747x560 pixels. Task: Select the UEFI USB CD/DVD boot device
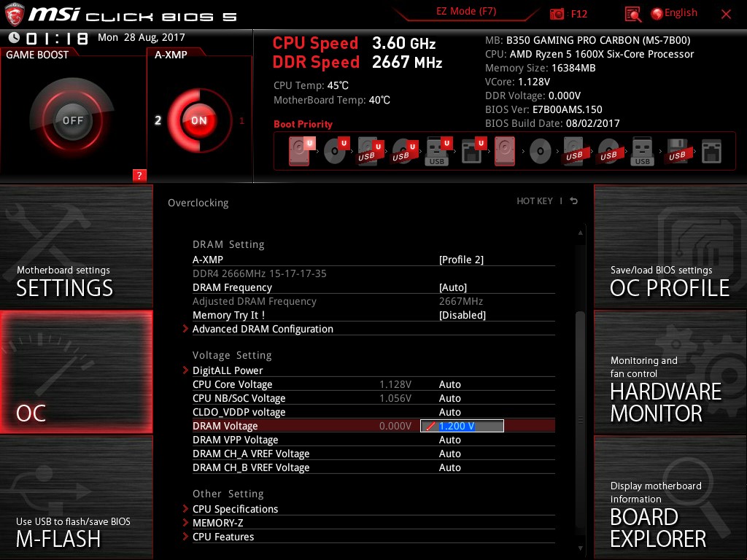(404, 151)
